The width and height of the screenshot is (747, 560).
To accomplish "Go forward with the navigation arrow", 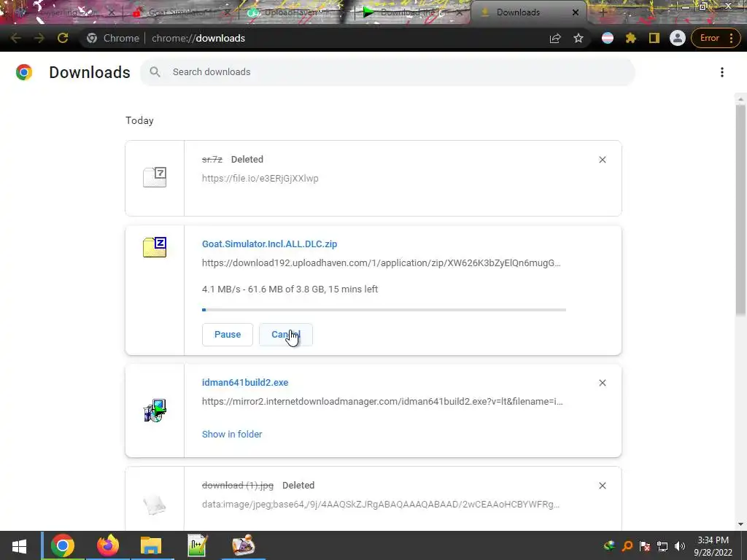I will click(x=39, y=38).
